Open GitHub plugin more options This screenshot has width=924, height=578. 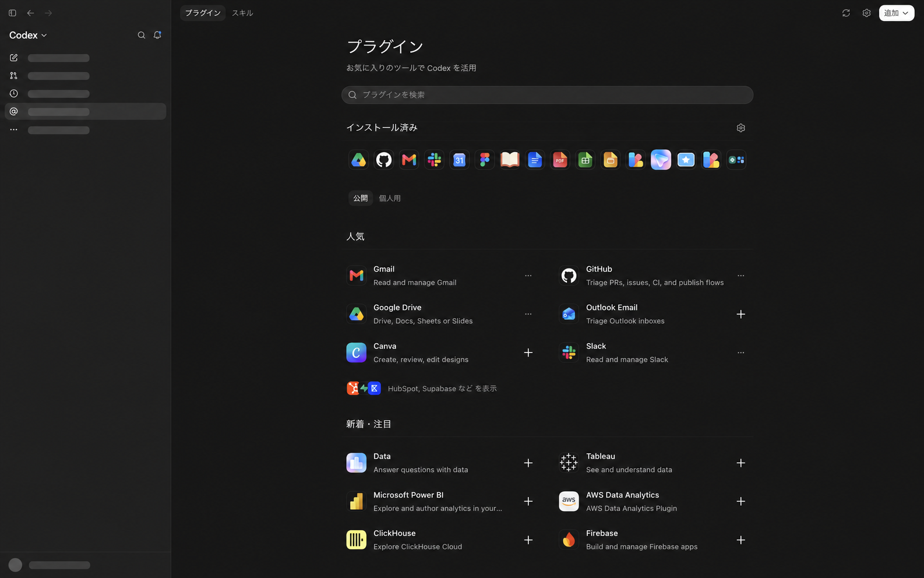point(740,276)
